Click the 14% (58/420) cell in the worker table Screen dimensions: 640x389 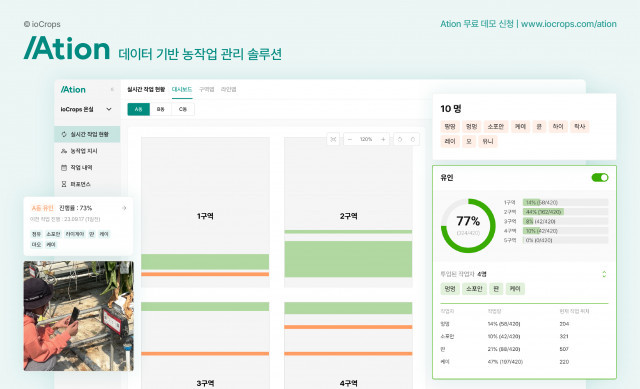pos(504,324)
